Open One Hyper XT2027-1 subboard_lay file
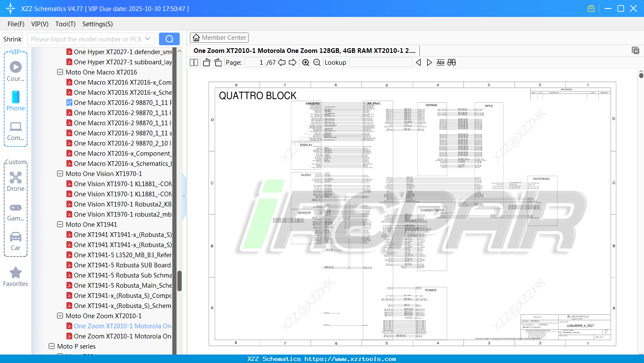The height and width of the screenshot is (363, 644). (123, 62)
